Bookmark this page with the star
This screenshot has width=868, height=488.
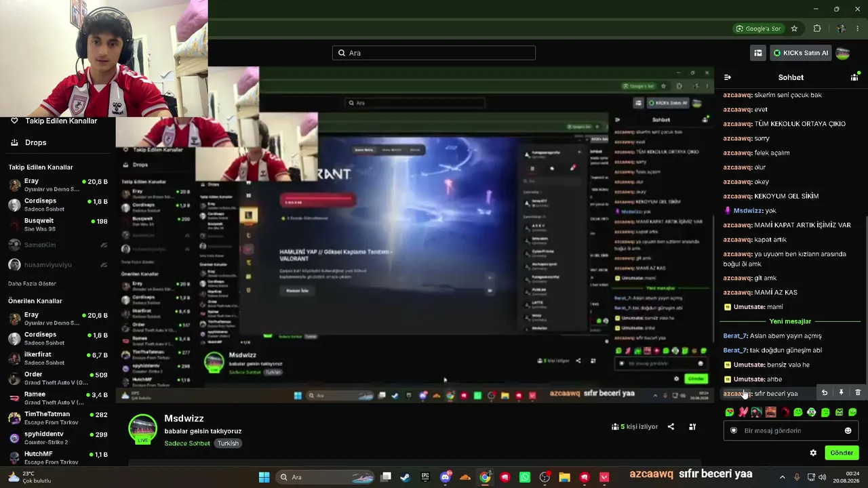pos(794,28)
